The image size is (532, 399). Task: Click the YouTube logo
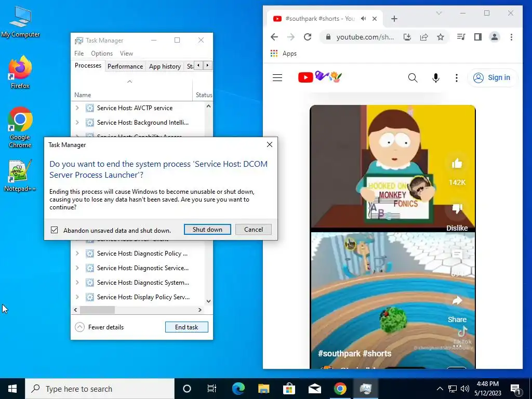[x=320, y=77]
